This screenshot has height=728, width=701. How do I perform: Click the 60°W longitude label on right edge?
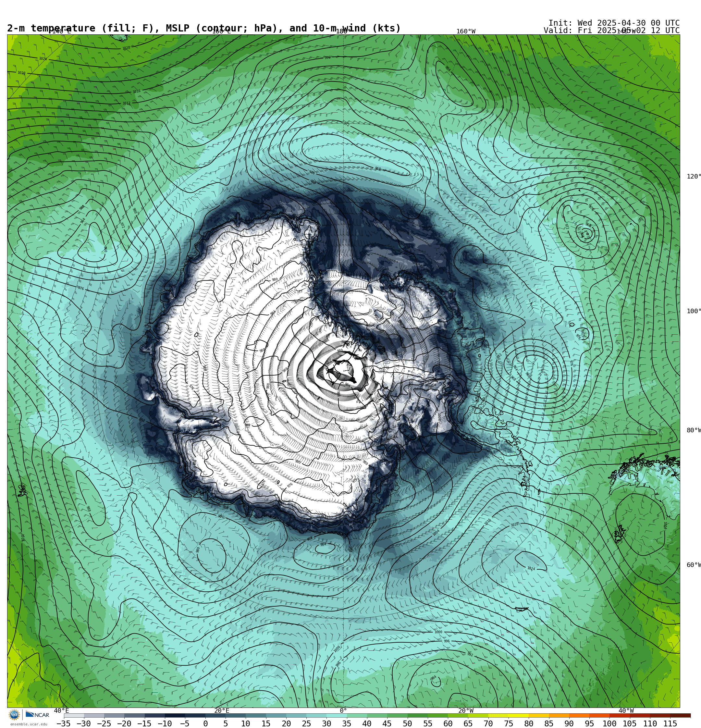pos(694,565)
